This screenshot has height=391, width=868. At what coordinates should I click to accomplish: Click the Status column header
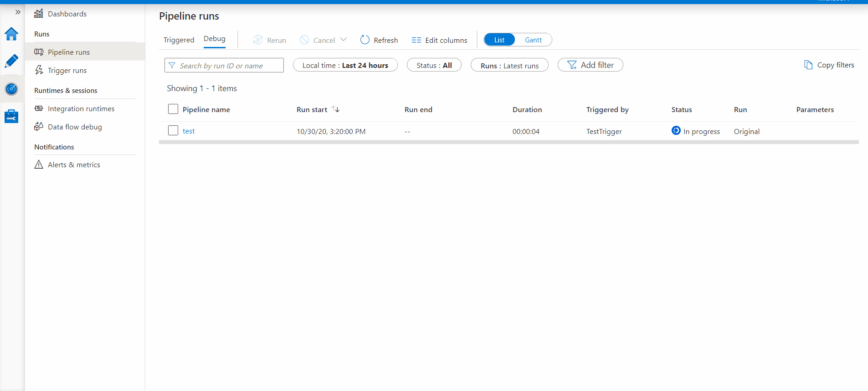click(682, 109)
